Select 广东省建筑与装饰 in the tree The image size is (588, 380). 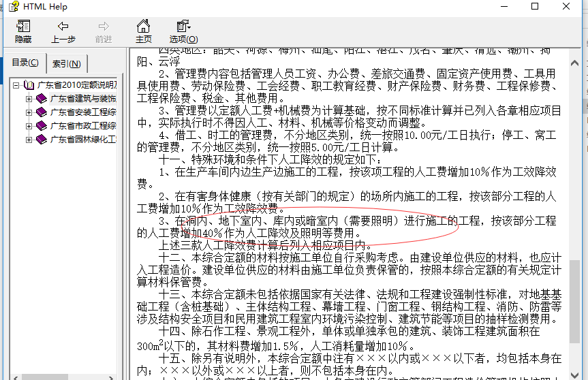(x=83, y=99)
